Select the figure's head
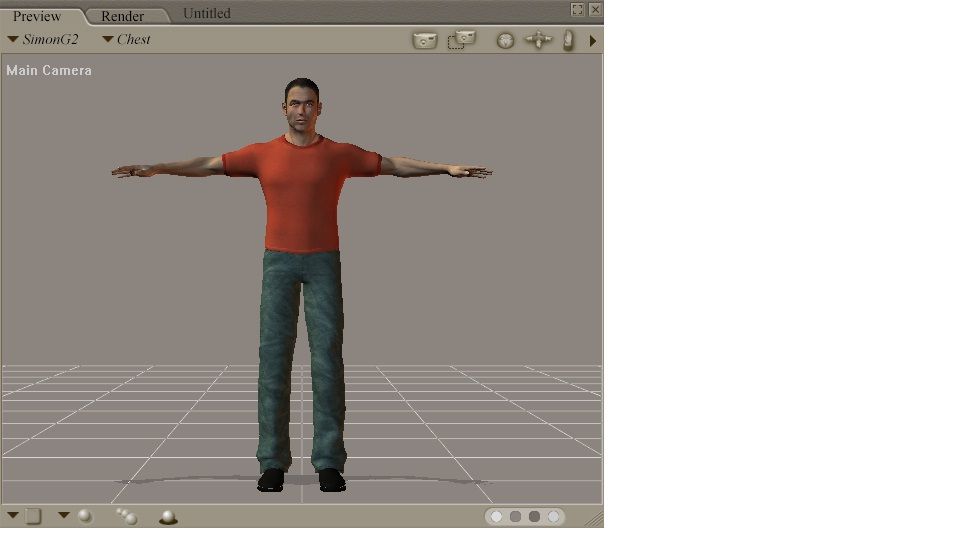The width and height of the screenshot is (960, 540). click(x=302, y=105)
